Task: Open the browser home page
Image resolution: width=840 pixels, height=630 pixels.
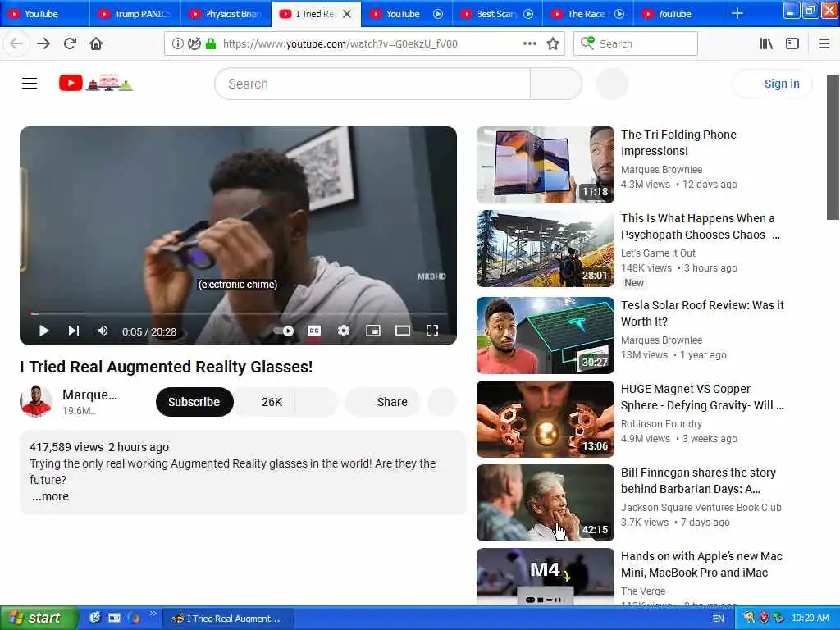Action: pyautogui.click(x=96, y=43)
